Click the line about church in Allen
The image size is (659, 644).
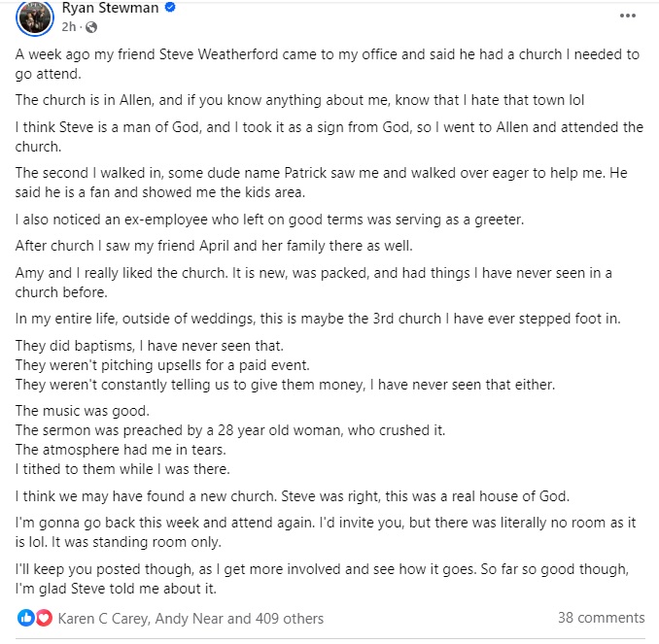tap(299, 100)
